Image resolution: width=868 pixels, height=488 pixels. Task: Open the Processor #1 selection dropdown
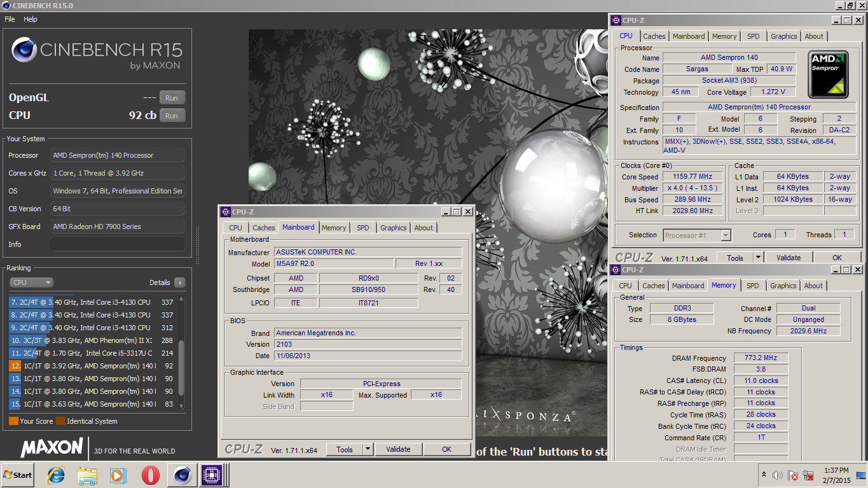coord(697,235)
